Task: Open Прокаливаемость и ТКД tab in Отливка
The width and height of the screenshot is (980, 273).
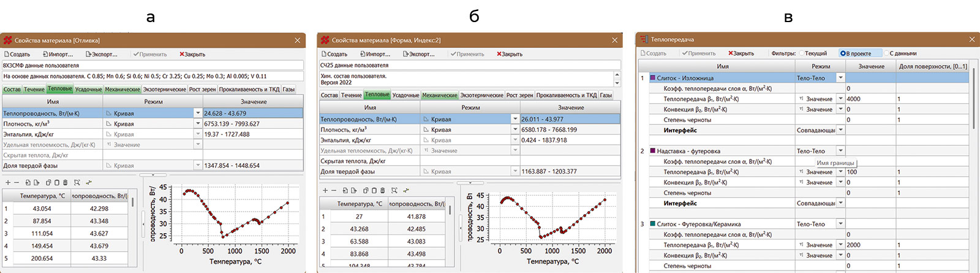Action: [249, 90]
